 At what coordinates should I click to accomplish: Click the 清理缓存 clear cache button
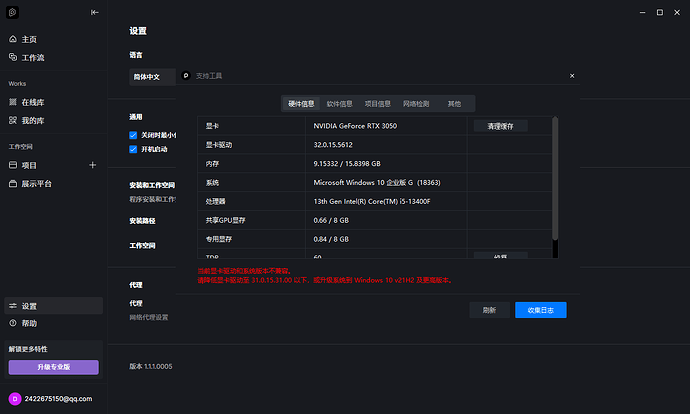500,126
